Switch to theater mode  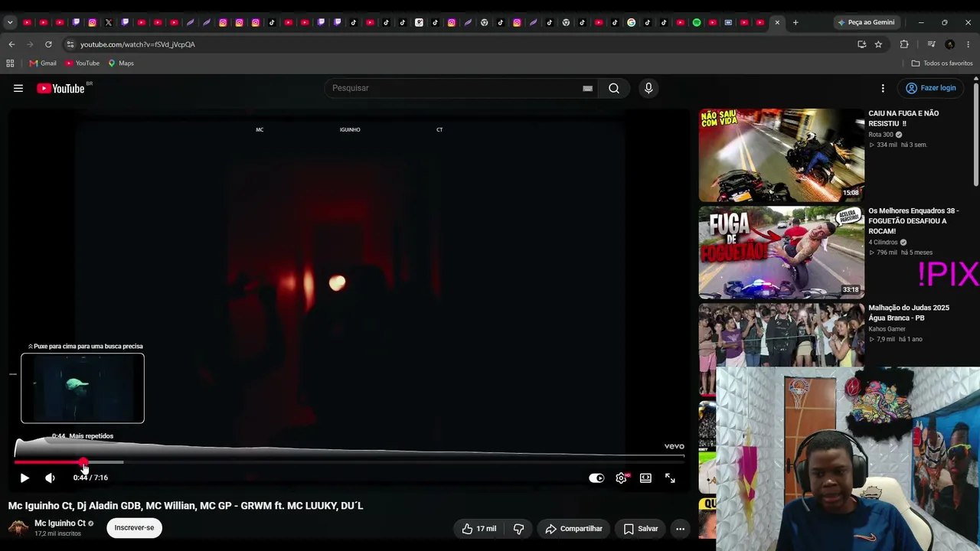coord(645,478)
